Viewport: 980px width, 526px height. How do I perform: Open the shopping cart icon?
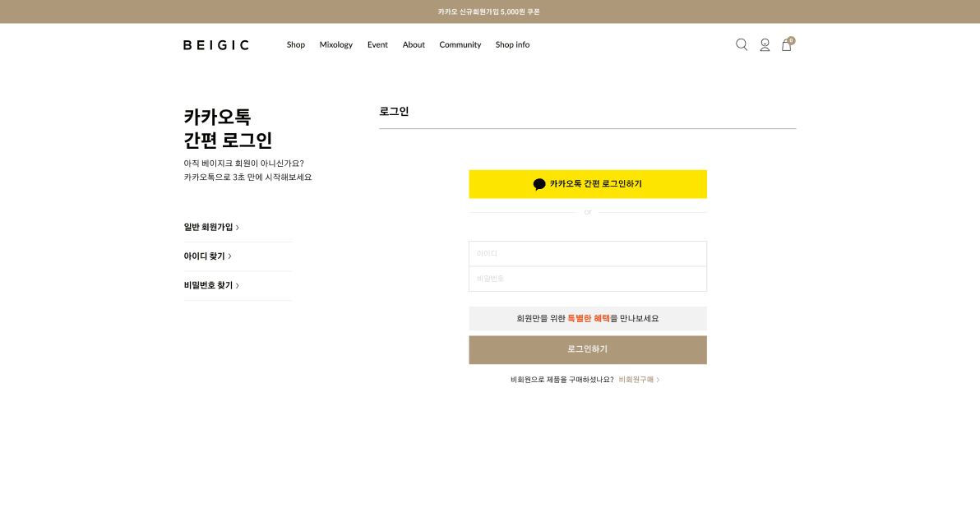pyautogui.click(x=786, y=46)
